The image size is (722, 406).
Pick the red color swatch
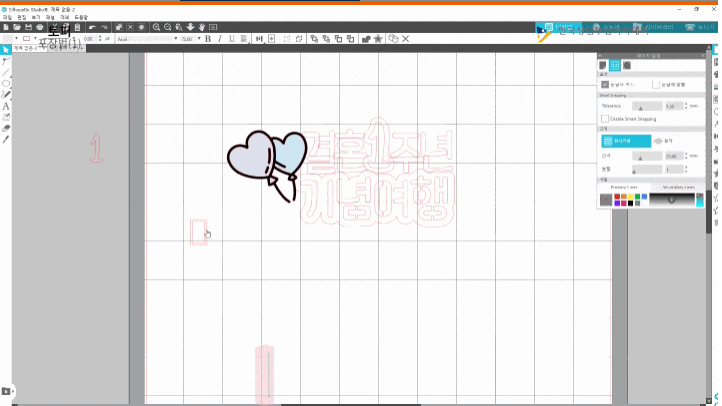pyautogui.click(x=617, y=197)
